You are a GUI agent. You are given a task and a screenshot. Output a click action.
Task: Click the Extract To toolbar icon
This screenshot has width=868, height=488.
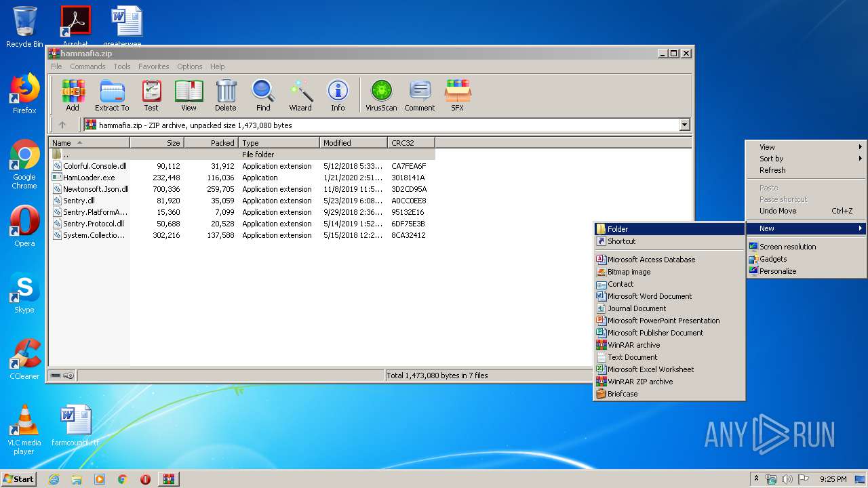click(x=112, y=95)
